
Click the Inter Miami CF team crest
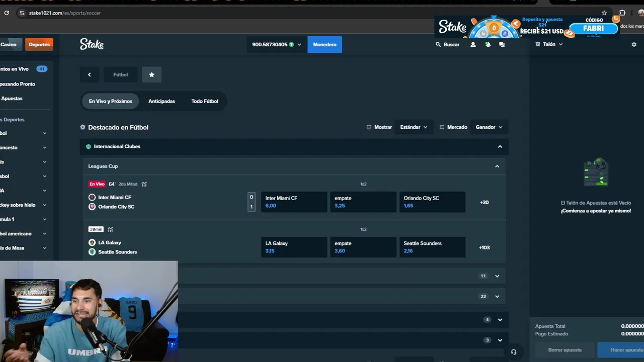92,198
